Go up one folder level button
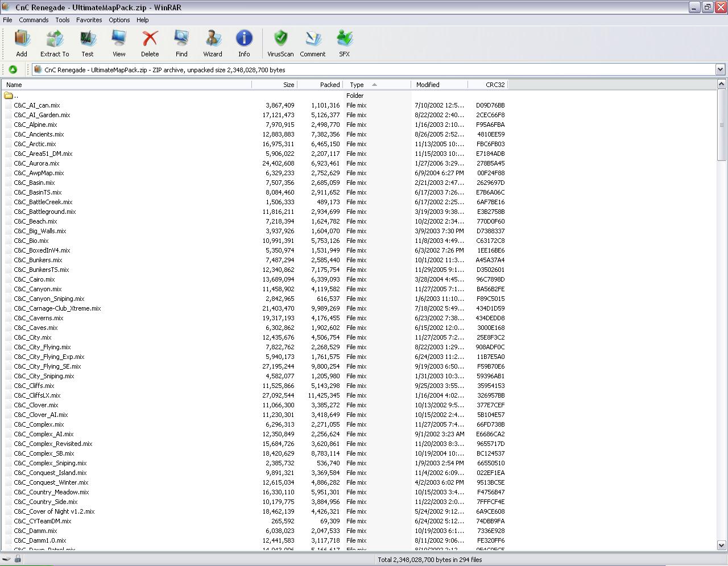Viewport: 728px width, 566px height. point(13,70)
